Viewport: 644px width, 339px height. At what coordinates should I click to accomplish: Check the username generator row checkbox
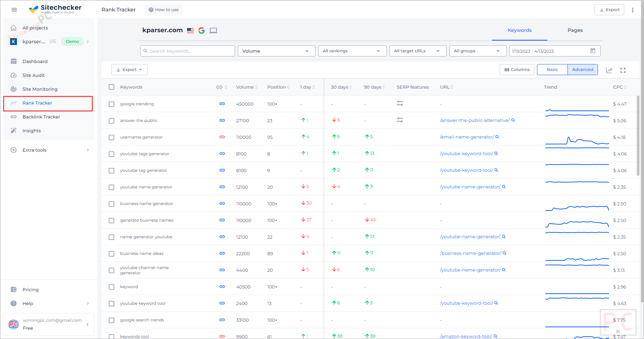[x=111, y=137]
